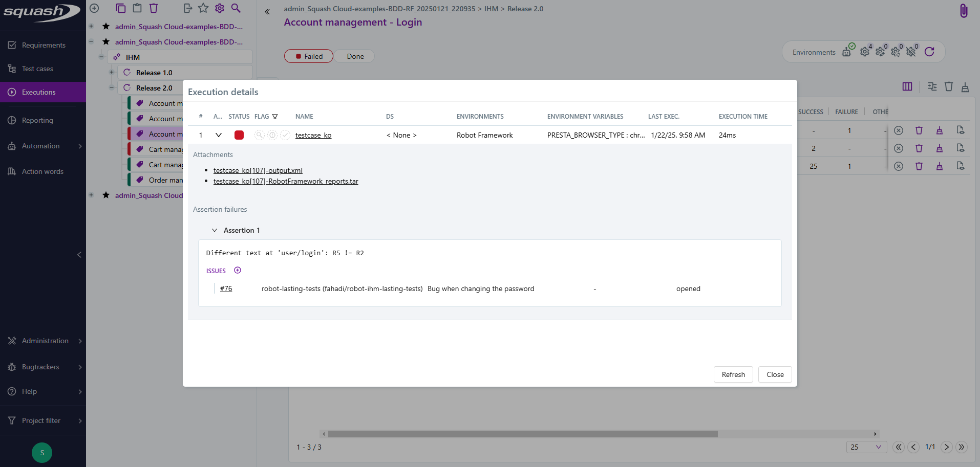
Task: Click the red status swatch for testcase_ko
Action: 239,135
